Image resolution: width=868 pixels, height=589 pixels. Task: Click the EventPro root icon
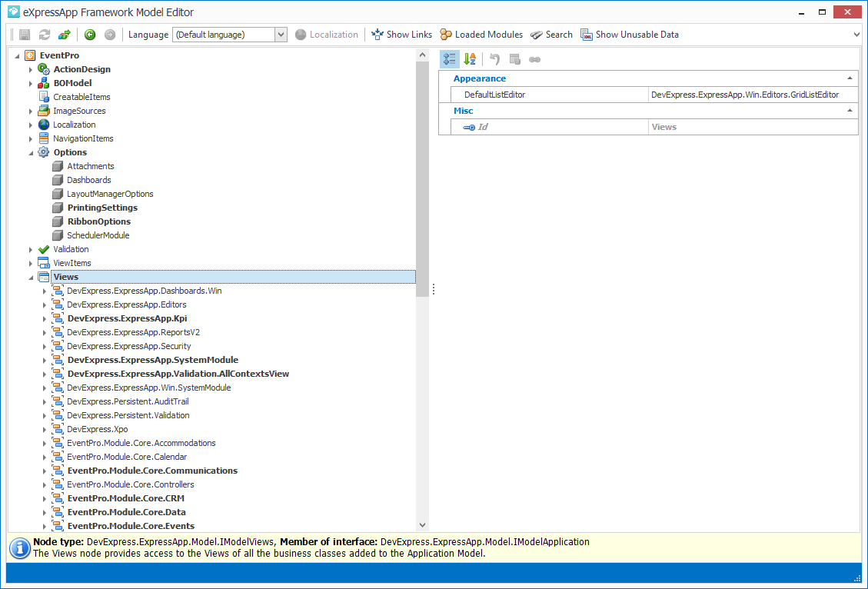click(30, 55)
